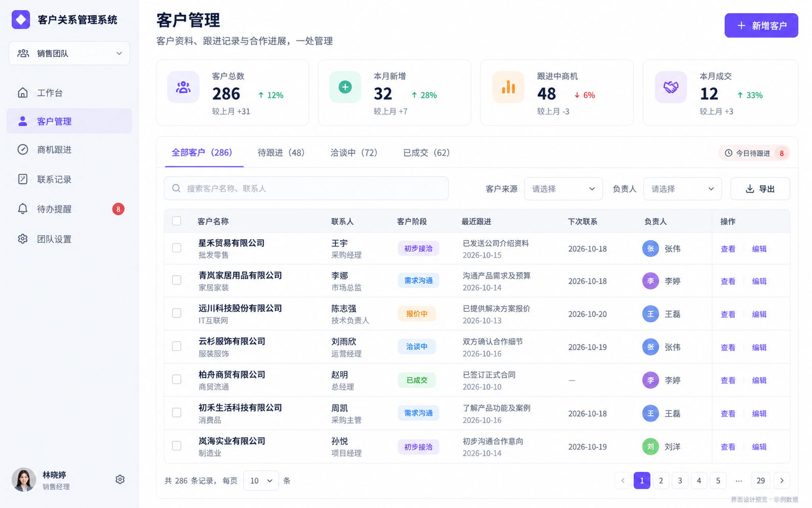Click the 本月成交 handshake icon
812x508 pixels.
tap(671, 87)
